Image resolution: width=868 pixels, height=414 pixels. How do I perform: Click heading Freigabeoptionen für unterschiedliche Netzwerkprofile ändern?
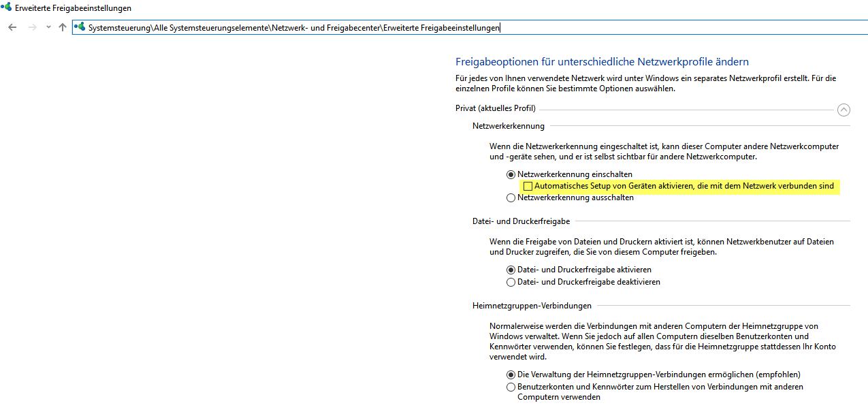point(602,61)
